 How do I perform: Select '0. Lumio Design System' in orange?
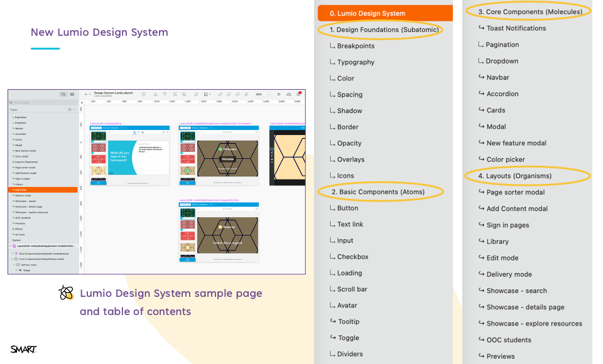pos(385,13)
